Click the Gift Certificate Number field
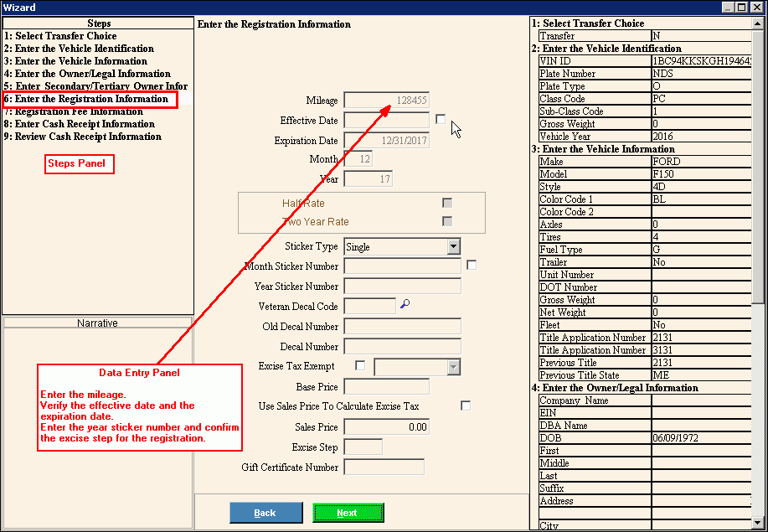 point(384,467)
